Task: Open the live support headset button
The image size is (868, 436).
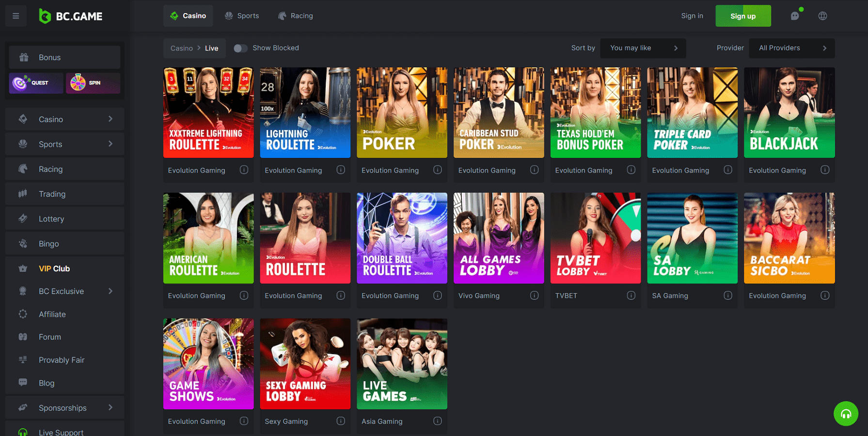Action: (846, 413)
